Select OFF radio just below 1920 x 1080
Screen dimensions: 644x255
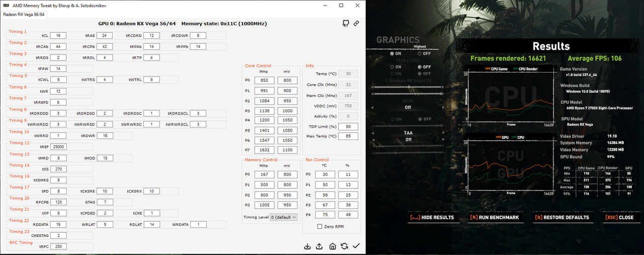tap(419, 67)
